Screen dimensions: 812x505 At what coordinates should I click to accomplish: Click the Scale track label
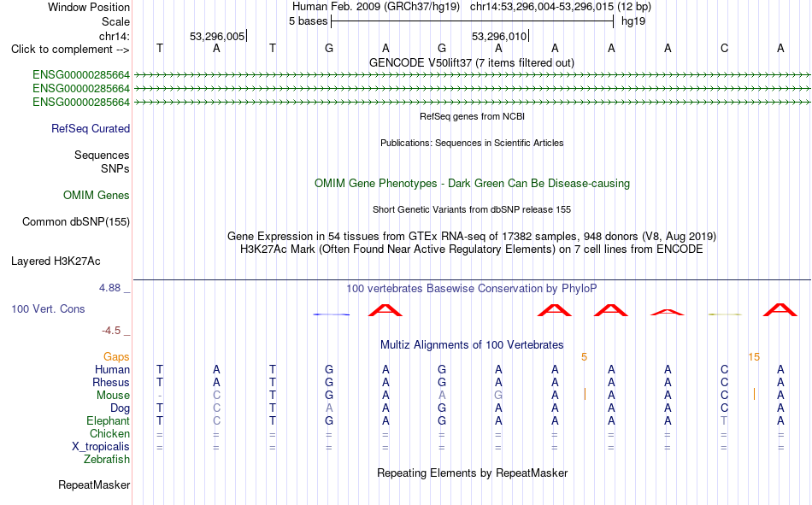pos(115,21)
